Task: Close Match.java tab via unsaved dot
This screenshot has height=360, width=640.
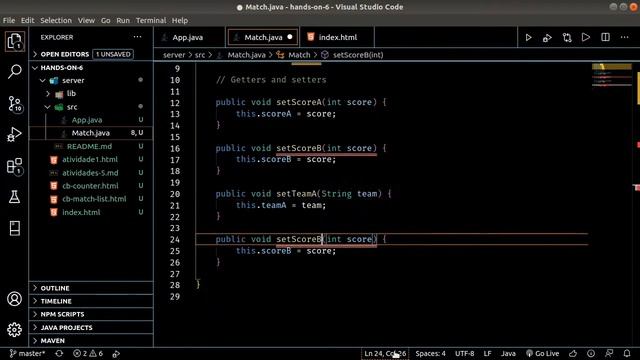Action: pos(290,37)
